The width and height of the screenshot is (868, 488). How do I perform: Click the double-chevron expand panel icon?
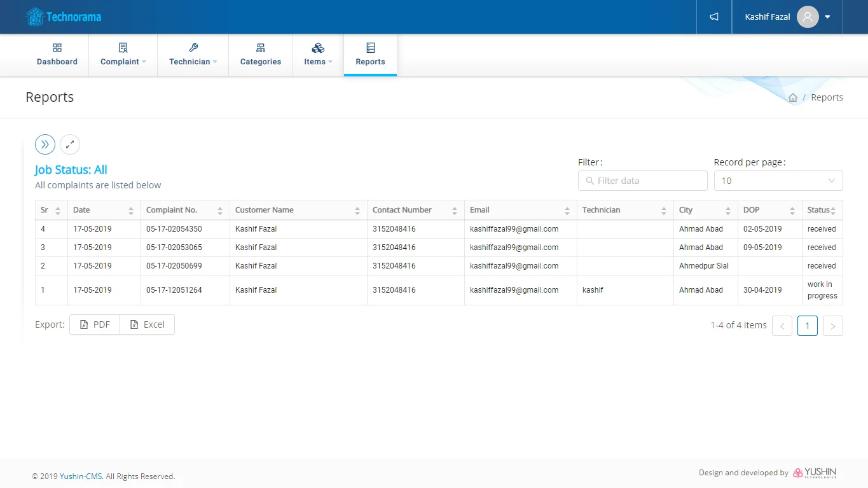45,144
